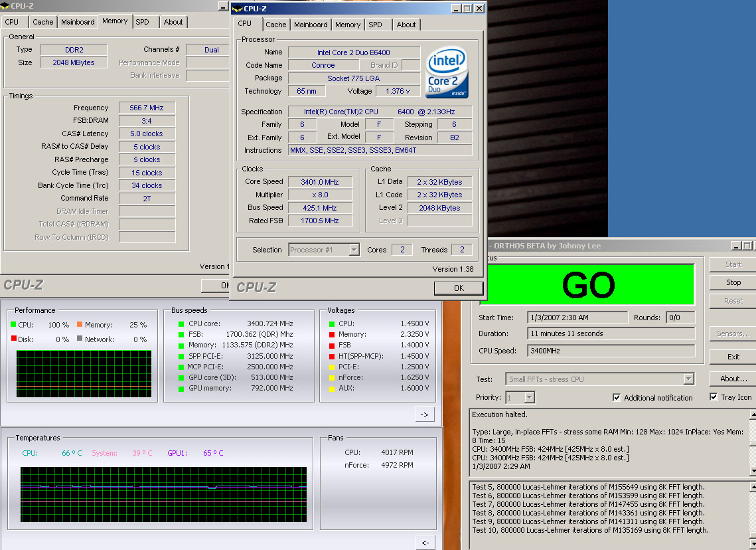The width and height of the screenshot is (756, 550).
Task: Click the GPU1 temperature reading 65 °C
Action: click(x=213, y=453)
